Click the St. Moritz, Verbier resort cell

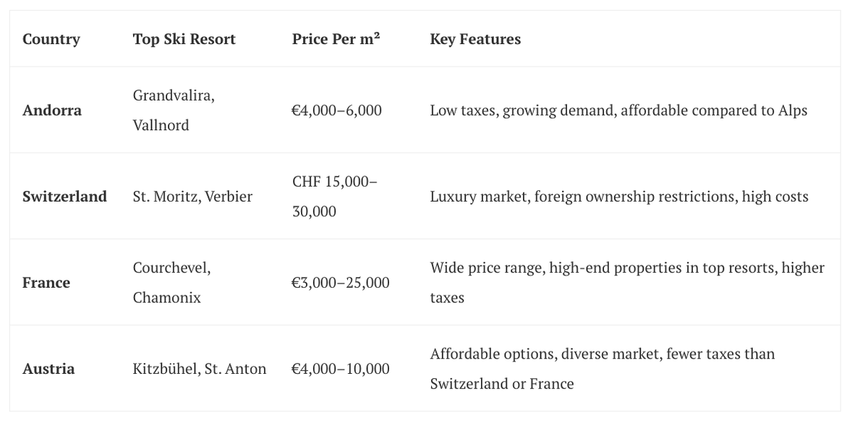192,196
